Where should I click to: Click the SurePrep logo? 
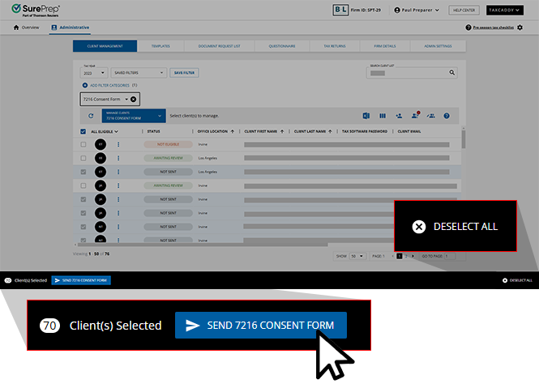tap(36, 10)
